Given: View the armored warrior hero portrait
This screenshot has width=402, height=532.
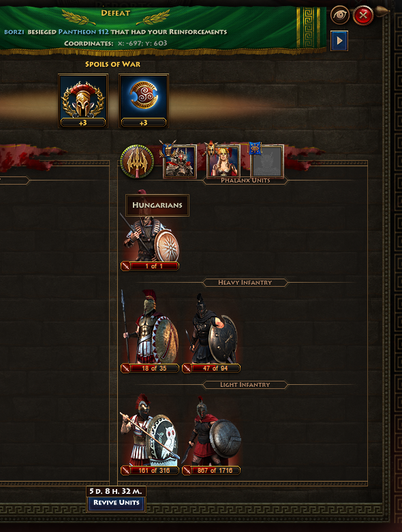Looking at the screenshot, I should 180,161.
